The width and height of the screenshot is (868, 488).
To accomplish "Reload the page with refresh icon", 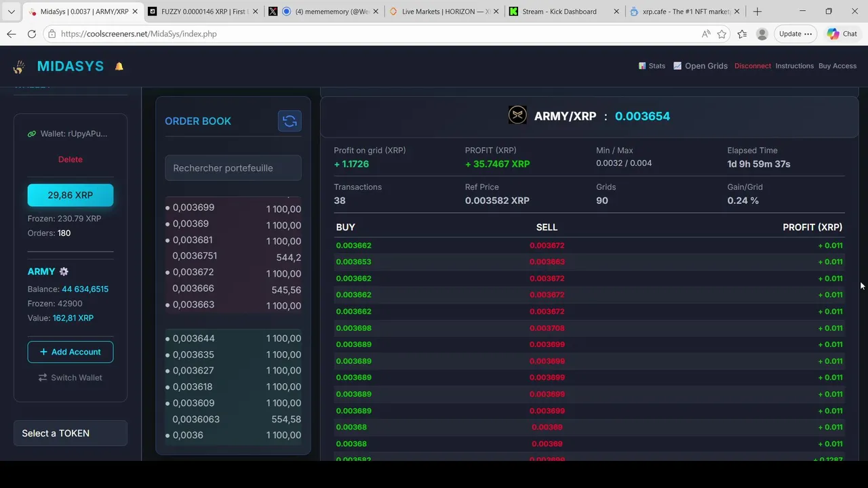I will point(32,34).
